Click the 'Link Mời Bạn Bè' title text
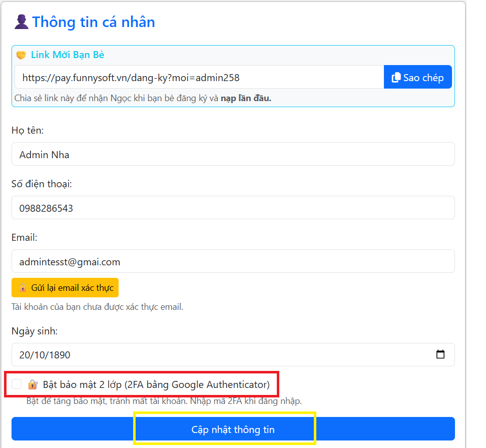 click(68, 55)
